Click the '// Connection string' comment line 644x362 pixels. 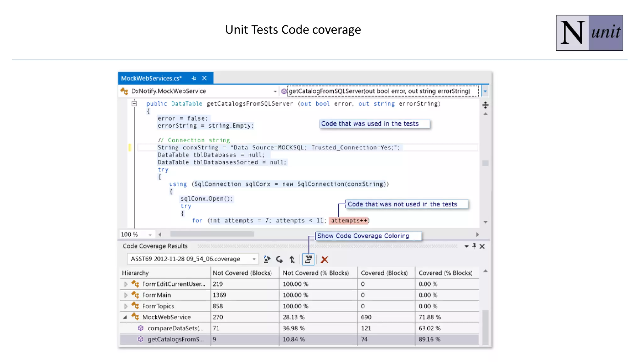coord(194,140)
